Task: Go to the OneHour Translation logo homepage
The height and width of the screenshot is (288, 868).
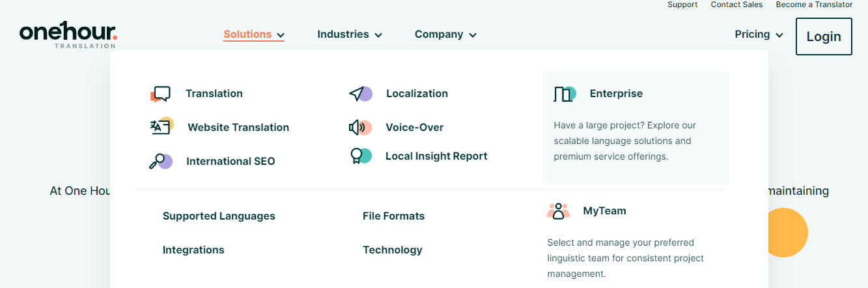Action: point(68,35)
